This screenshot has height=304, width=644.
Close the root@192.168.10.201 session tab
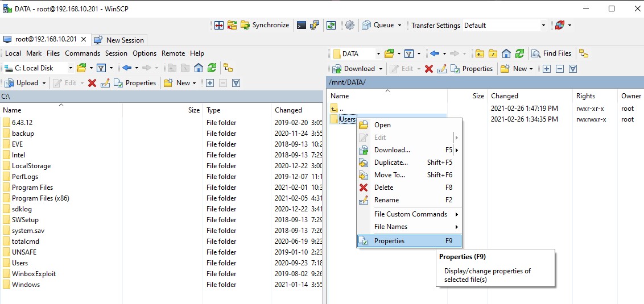(84, 39)
